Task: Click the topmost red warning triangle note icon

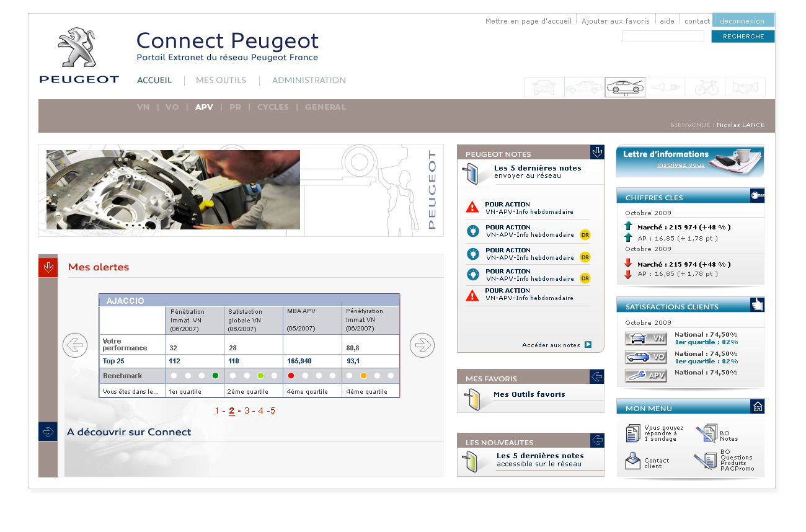Action: (472, 207)
